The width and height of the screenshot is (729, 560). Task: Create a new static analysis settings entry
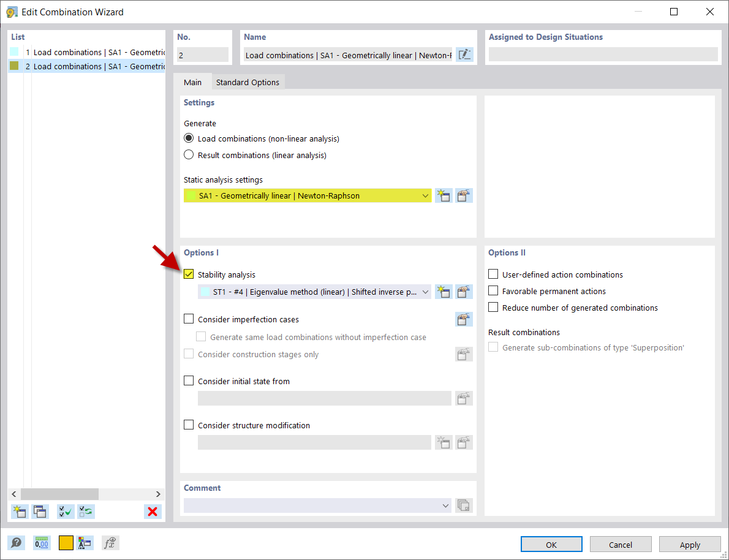click(x=444, y=195)
